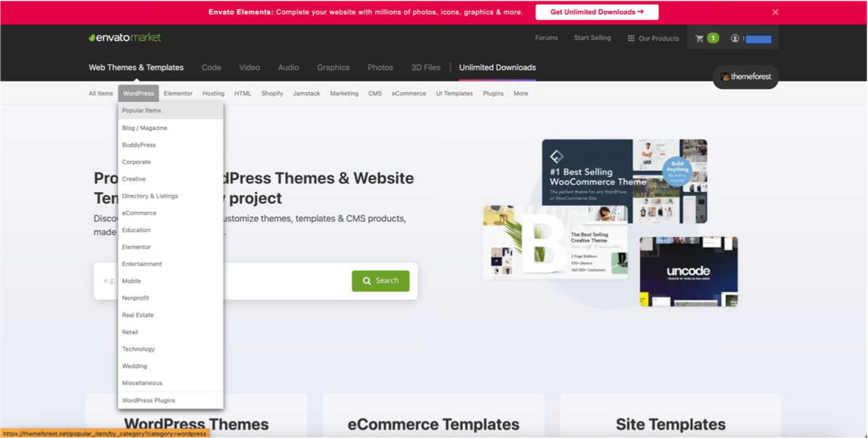Dismiss the Envato Elements promotional banner
868x438 pixels.
tap(775, 12)
